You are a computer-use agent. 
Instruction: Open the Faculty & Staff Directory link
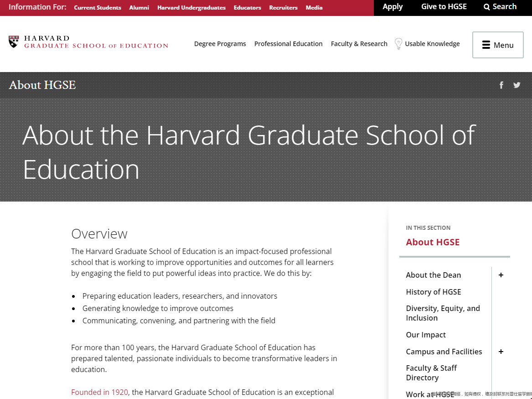pyautogui.click(x=431, y=373)
